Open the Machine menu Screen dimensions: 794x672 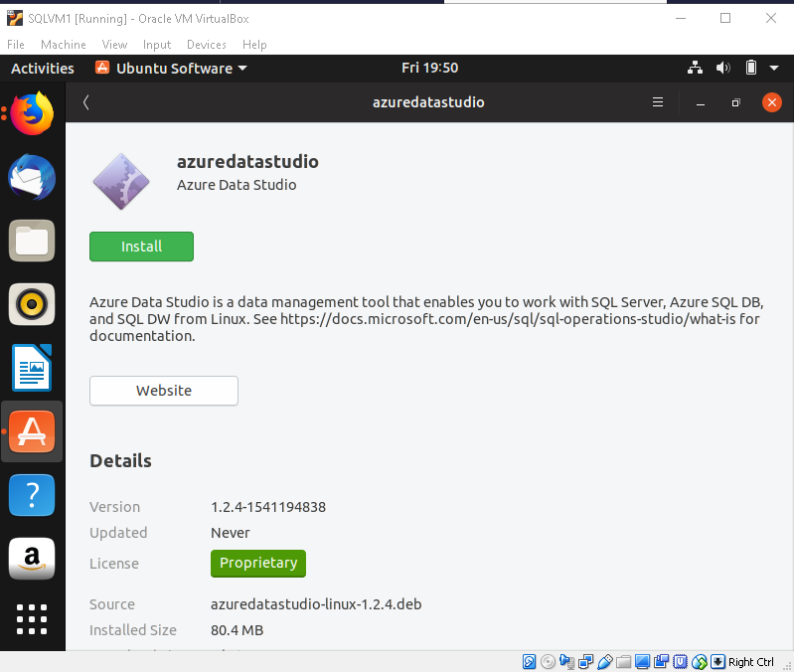[x=64, y=45]
